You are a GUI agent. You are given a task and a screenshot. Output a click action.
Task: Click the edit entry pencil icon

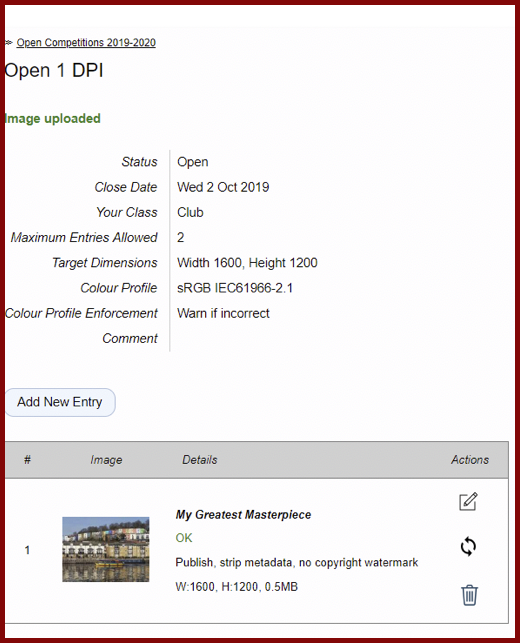(468, 501)
